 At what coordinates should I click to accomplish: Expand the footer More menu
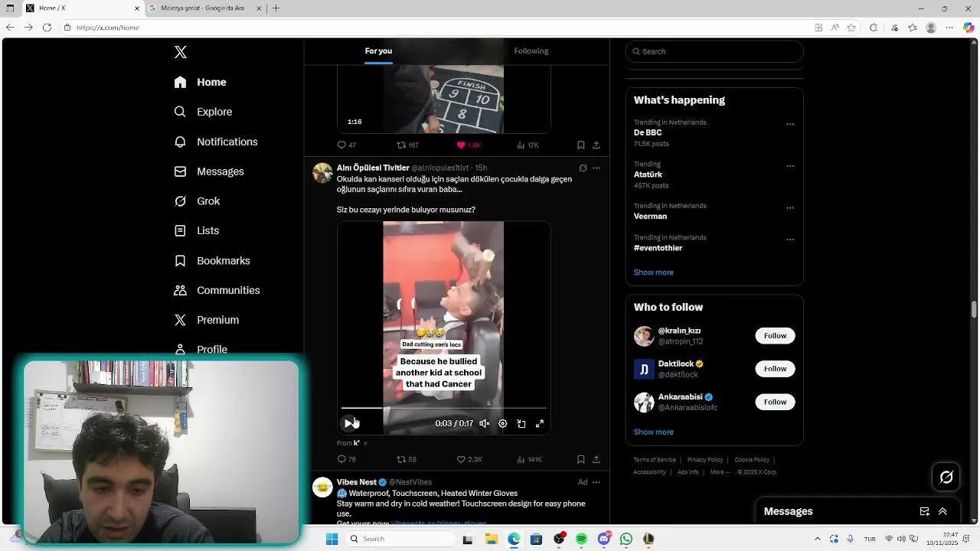point(720,472)
